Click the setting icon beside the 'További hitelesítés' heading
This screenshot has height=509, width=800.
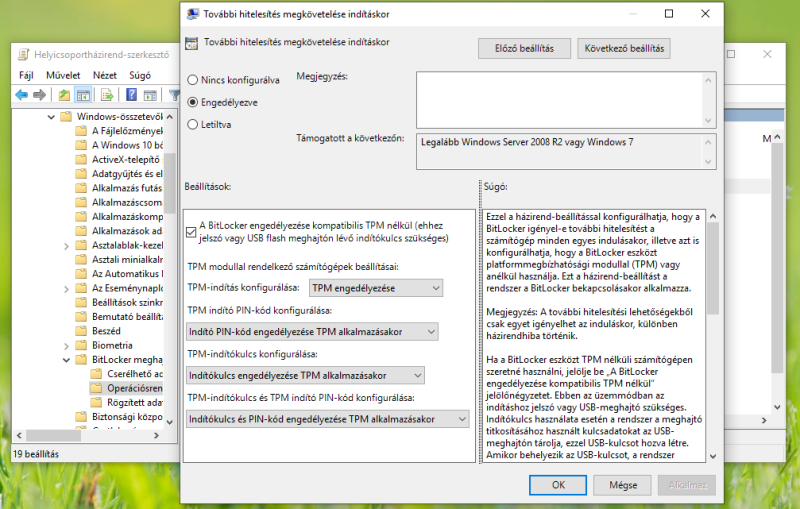[192, 43]
